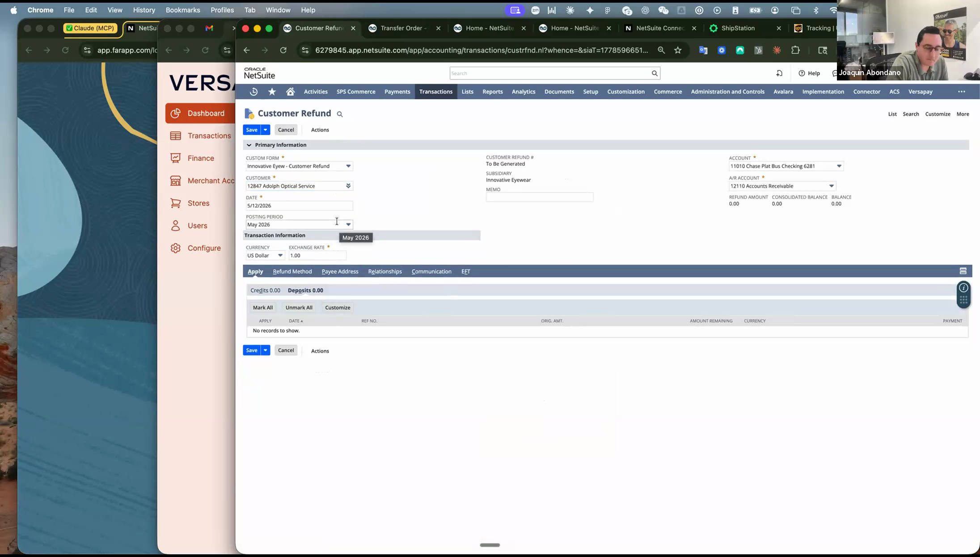Sort by Date column header
This screenshot has height=557, width=980.
(296, 321)
